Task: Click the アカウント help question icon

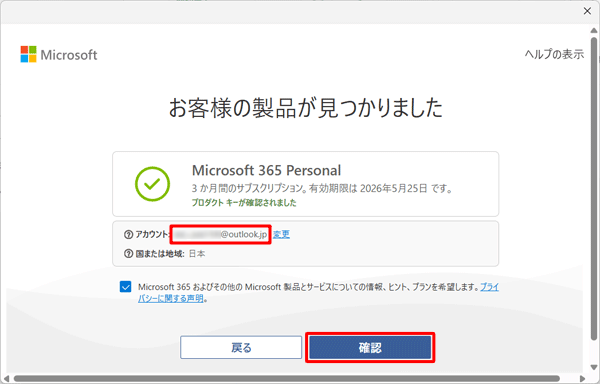Action: (x=129, y=234)
